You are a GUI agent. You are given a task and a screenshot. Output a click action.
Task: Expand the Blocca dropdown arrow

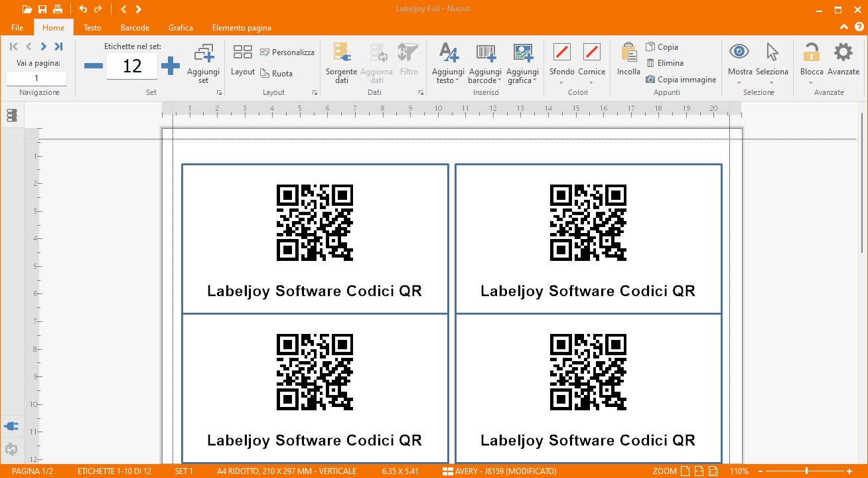[811, 83]
